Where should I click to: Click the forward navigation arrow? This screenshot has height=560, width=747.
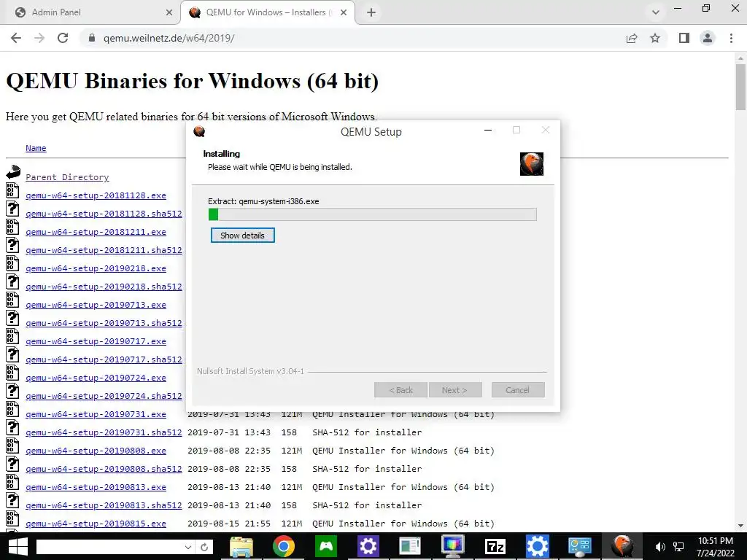[39, 38]
